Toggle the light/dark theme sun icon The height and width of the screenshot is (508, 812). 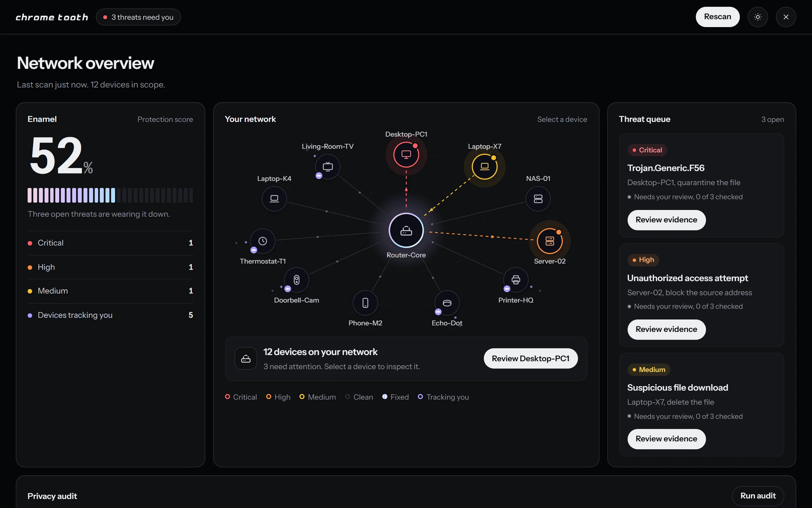(758, 17)
